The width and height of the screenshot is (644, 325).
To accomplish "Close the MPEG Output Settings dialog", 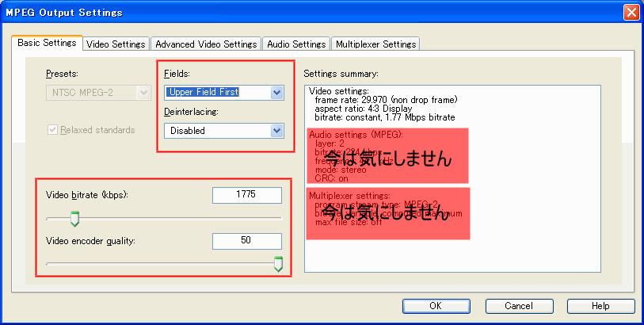I will (x=631, y=13).
